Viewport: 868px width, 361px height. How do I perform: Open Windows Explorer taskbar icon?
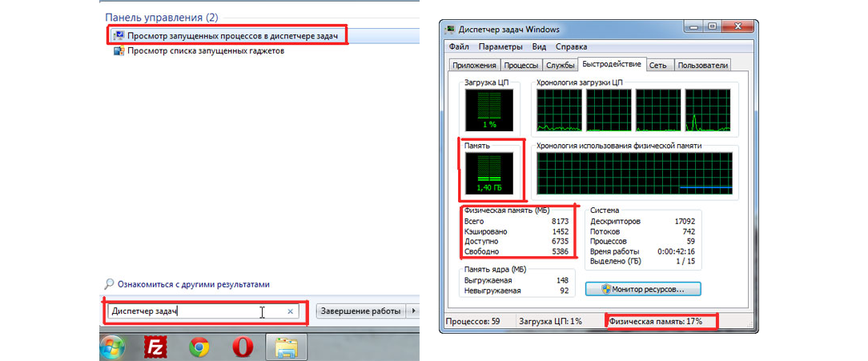287,347
